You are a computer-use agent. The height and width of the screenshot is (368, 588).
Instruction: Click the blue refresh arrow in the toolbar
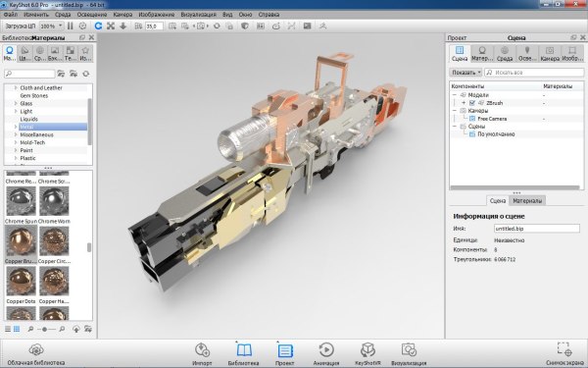(x=98, y=26)
